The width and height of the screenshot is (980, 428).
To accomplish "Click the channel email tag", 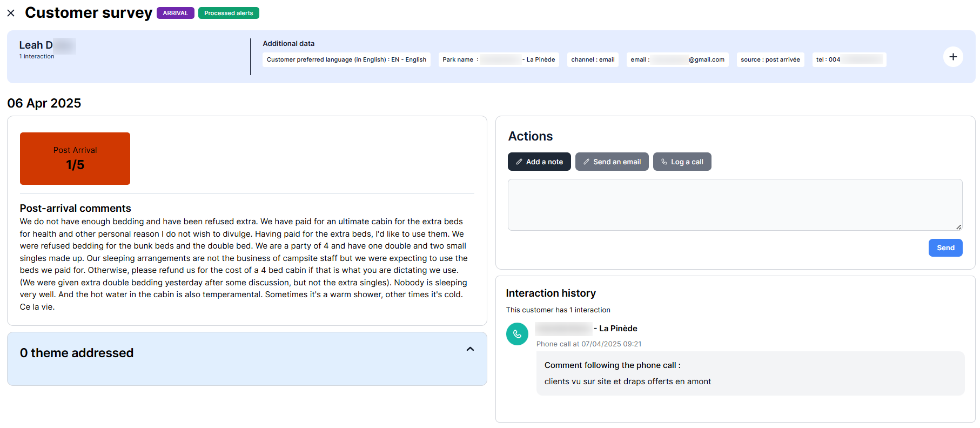I will (593, 59).
